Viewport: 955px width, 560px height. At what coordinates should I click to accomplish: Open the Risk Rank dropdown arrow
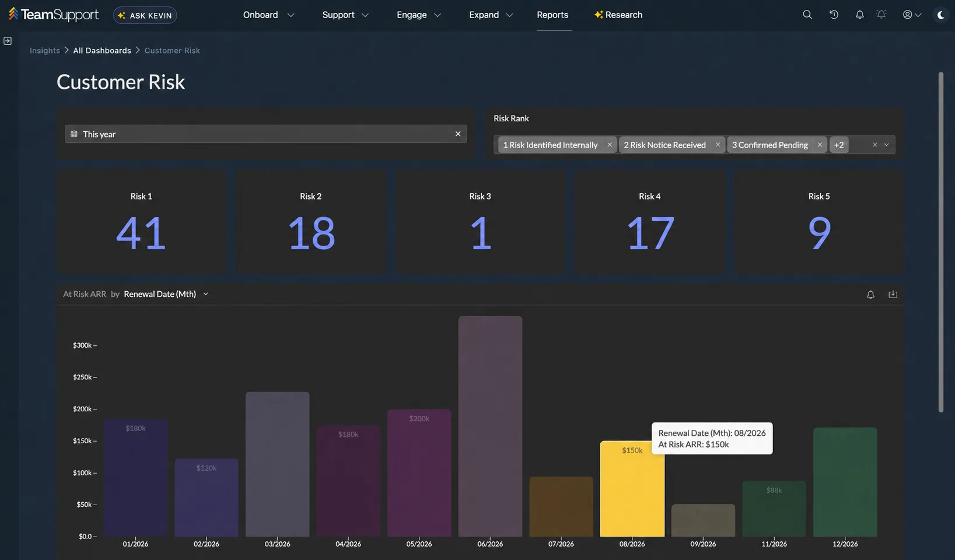coord(886,145)
